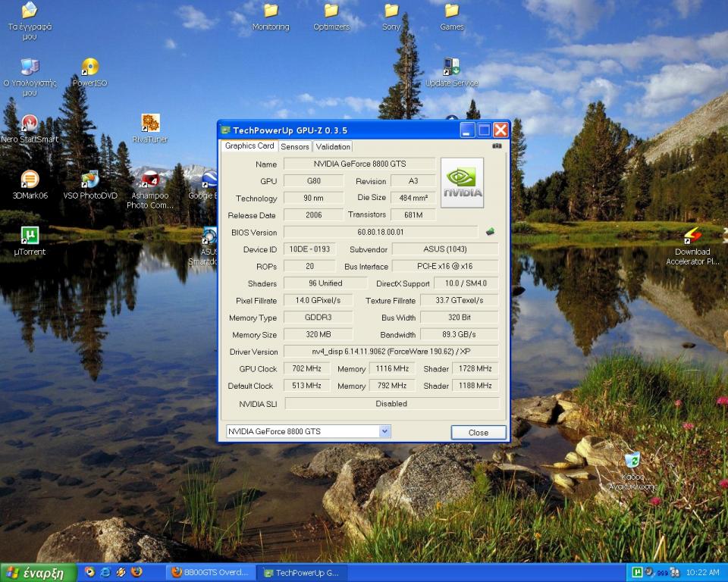Switch to the Graphics Card tab

(249, 145)
